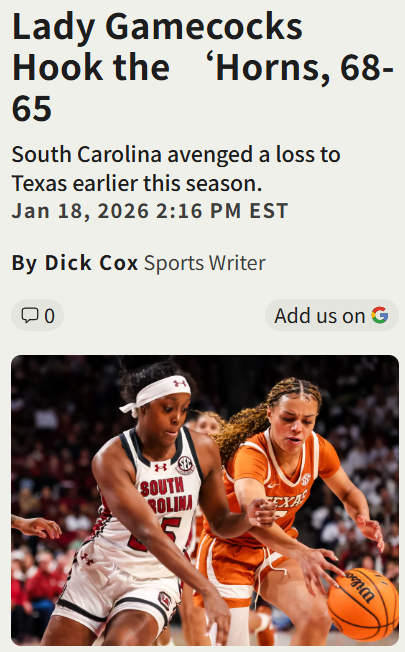Image resolution: width=405 pixels, height=652 pixels.
Task: Open the article game photo
Action: (205, 500)
